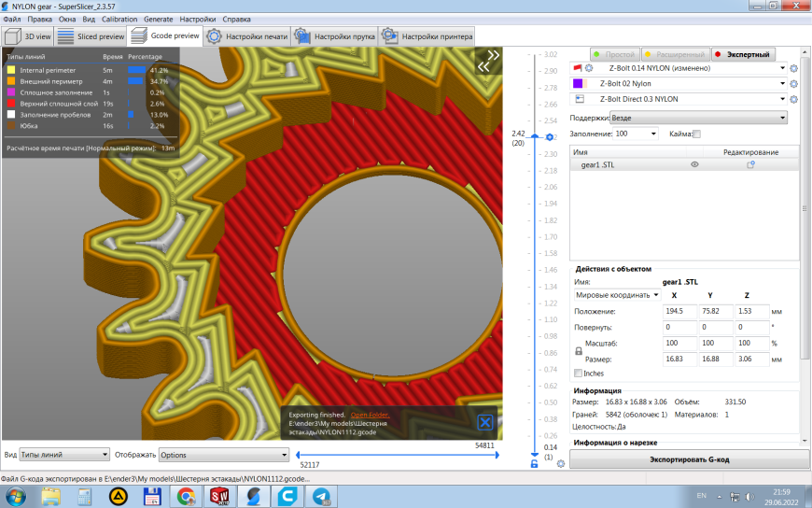The width and height of the screenshot is (812, 508).
Task: Open the Настройки печати tab
Action: [247, 36]
